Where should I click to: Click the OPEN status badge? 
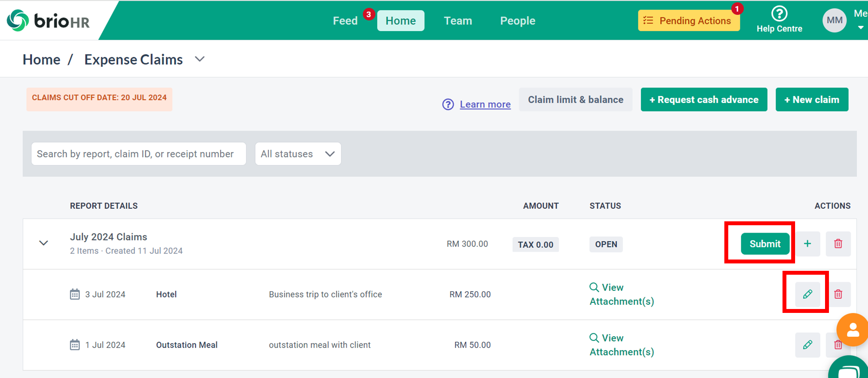(606, 244)
